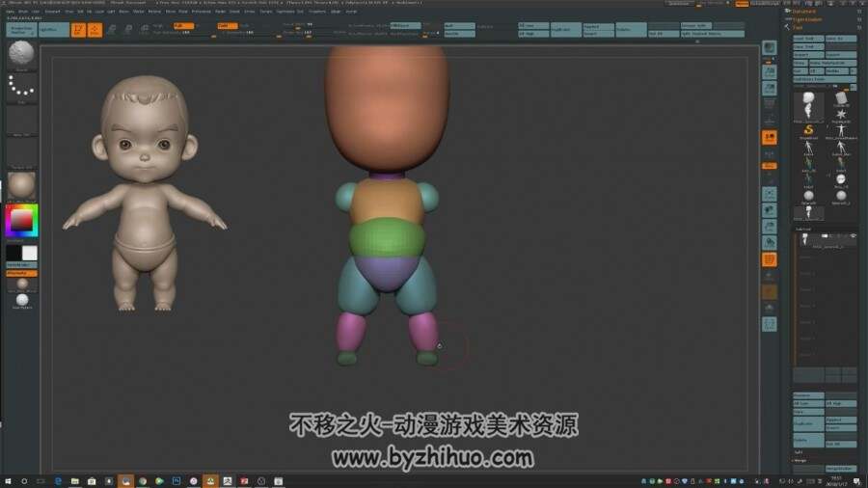Collapse the Subtool section header

[803, 229]
